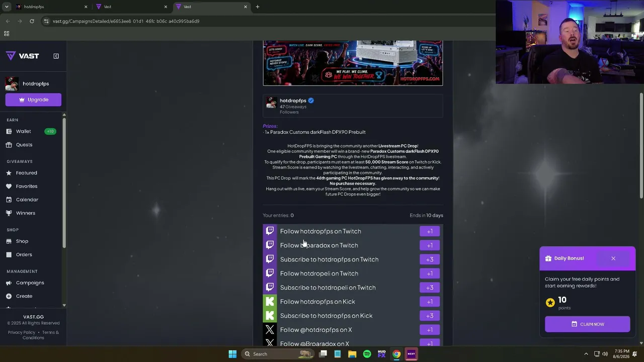Open the Shop section
Viewport: 644px width, 362px height.
pos(22,241)
